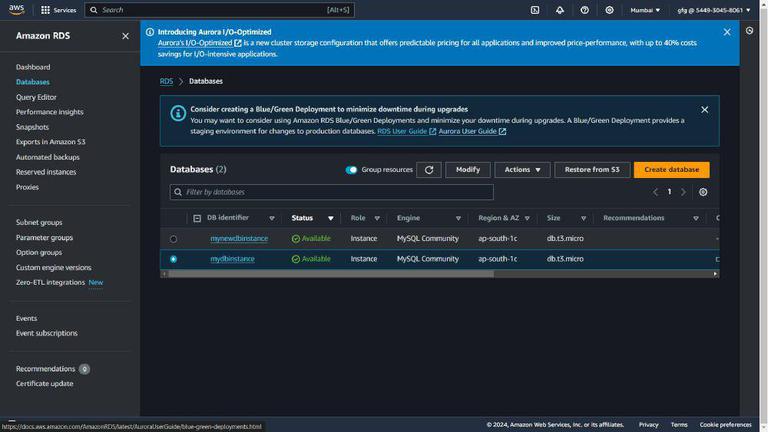The height and width of the screenshot is (432, 768).
Task: Open Subnet groups in sidebar
Action: 39,222
